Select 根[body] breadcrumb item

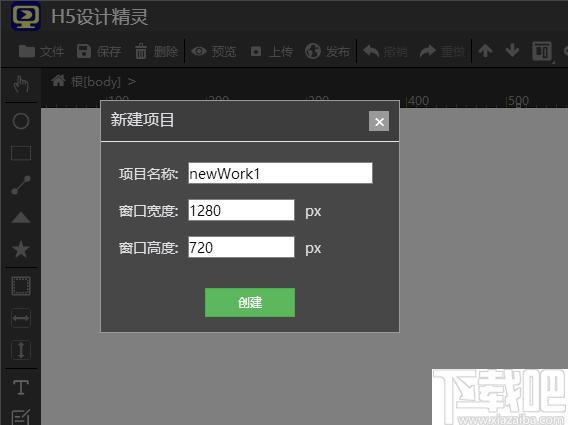tap(96, 82)
